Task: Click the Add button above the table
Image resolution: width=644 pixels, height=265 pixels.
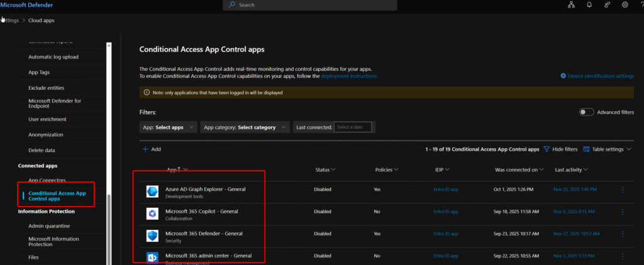Action: click(x=152, y=149)
